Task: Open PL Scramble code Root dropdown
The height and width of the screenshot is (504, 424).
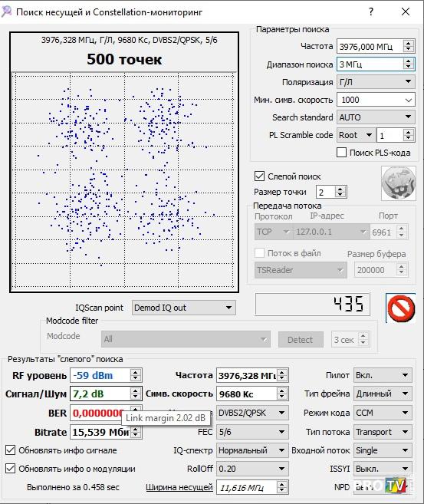Action: tap(356, 135)
